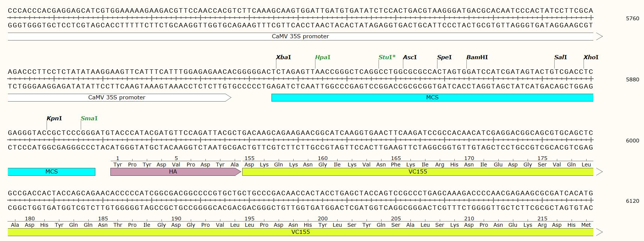Click the cyan MCS feature below KpnI
Screen dimensions: 644x241
click(51, 172)
